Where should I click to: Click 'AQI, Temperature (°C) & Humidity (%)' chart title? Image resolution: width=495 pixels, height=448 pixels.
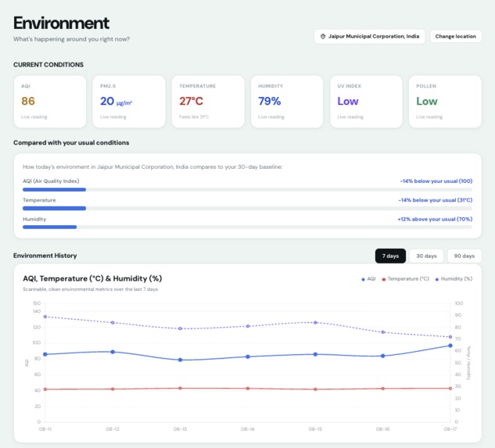pos(92,278)
